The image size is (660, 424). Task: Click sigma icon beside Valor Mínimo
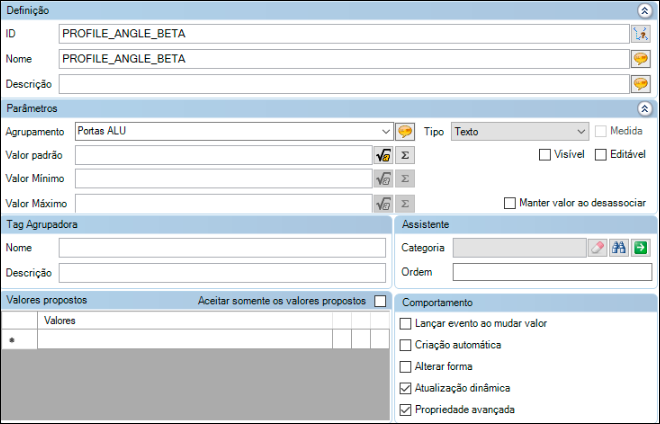coord(405,179)
